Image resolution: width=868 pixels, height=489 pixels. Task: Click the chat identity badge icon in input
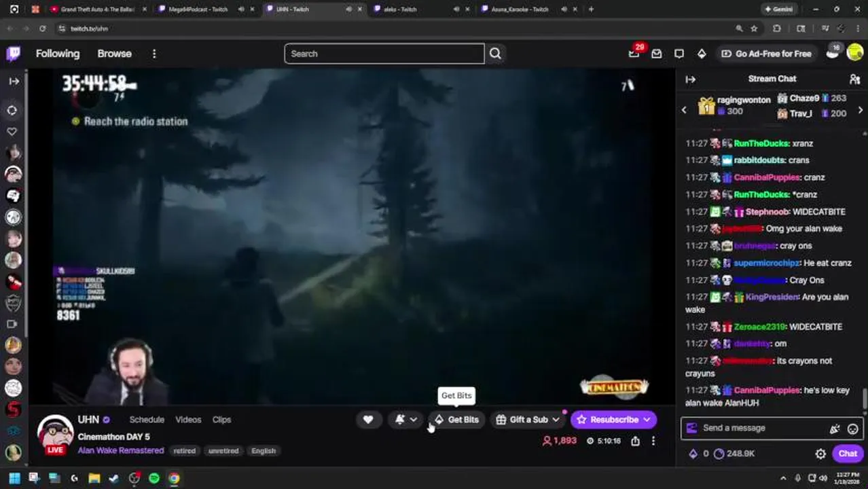(692, 428)
